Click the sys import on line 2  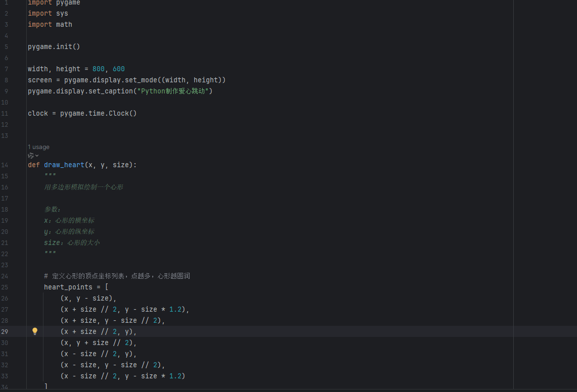(x=62, y=13)
